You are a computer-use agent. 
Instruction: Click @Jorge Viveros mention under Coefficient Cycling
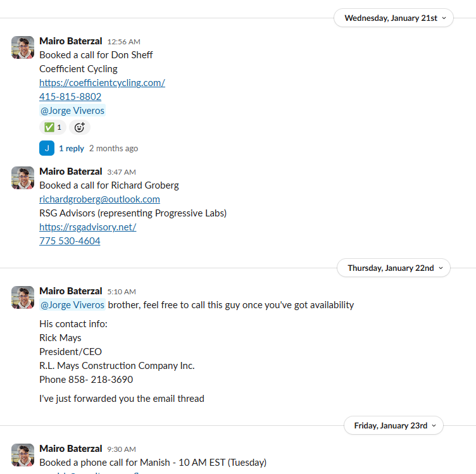click(x=72, y=110)
